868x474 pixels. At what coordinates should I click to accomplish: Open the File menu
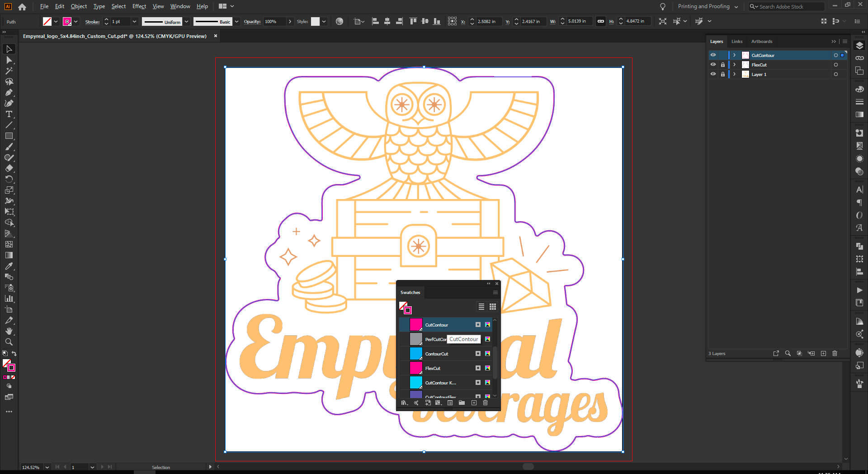click(44, 6)
